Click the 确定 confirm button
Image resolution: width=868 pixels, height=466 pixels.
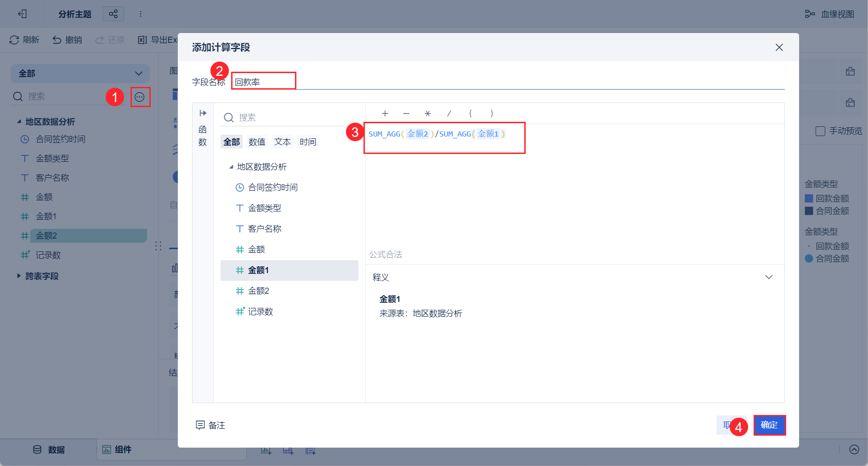pyautogui.click(x=769, y=425)
